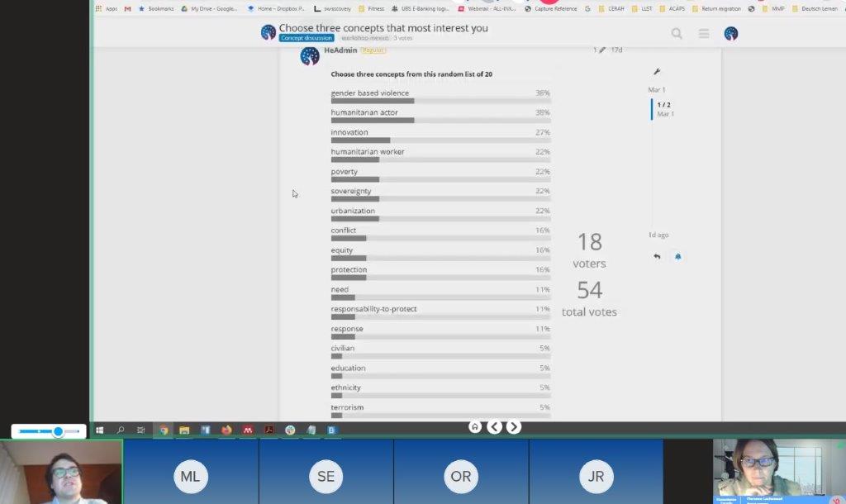Viewport: 846px width, 504px height.
Task: Open the Home - Dropbox bookmark
Action: point(276,8)
